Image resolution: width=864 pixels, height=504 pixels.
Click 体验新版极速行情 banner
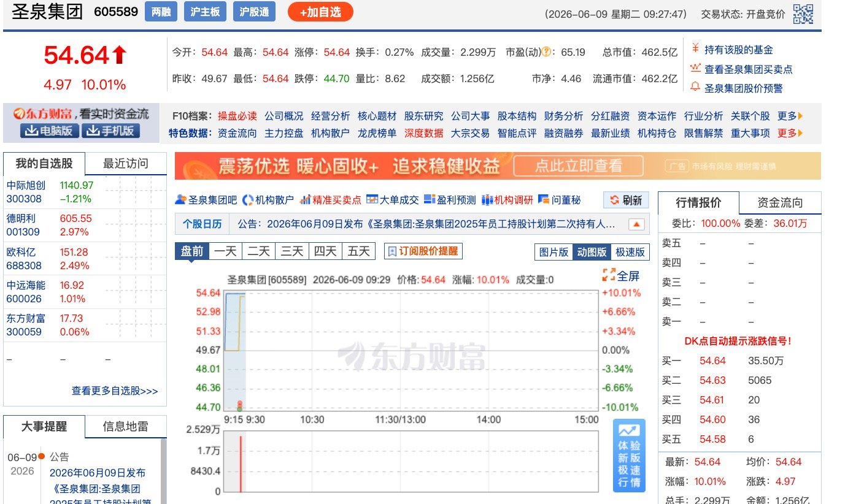[629, 455]
